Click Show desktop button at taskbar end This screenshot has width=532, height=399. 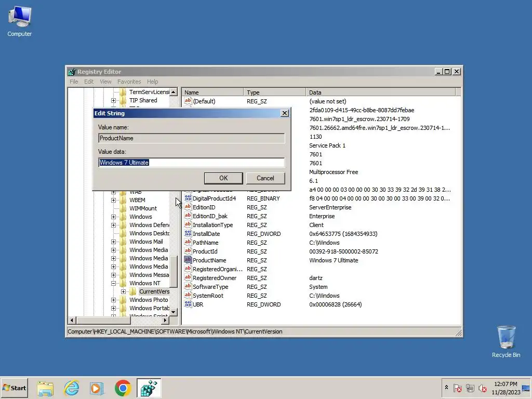(526, 388)
